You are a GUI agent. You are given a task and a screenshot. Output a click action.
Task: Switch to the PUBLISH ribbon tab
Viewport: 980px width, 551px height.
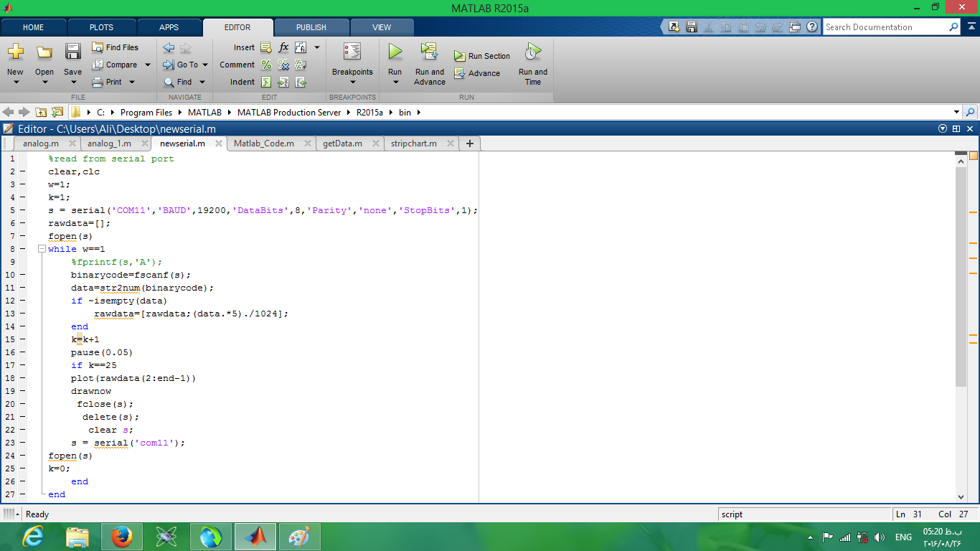pos(311,27)
